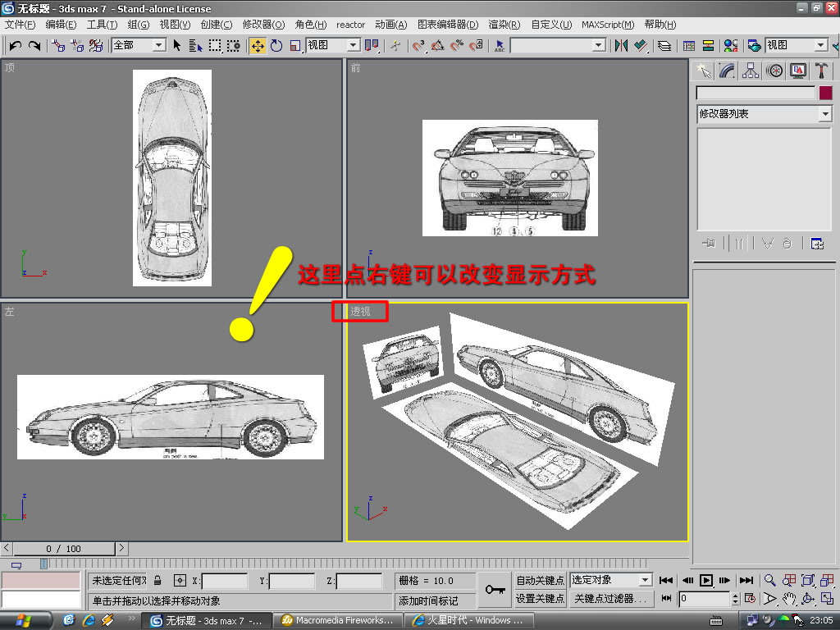Open 关键点过滤器... dialog
840x630 pixels.
610,598
